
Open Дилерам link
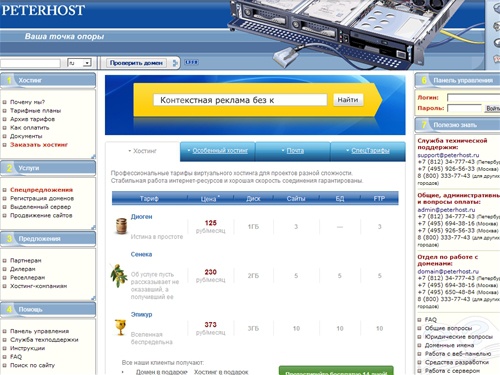click(23, 269)
